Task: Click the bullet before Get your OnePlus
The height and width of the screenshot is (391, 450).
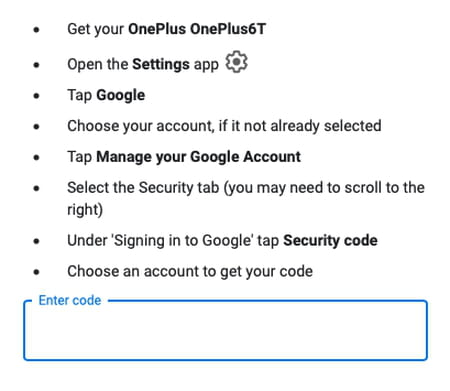Action: point(36,30)
